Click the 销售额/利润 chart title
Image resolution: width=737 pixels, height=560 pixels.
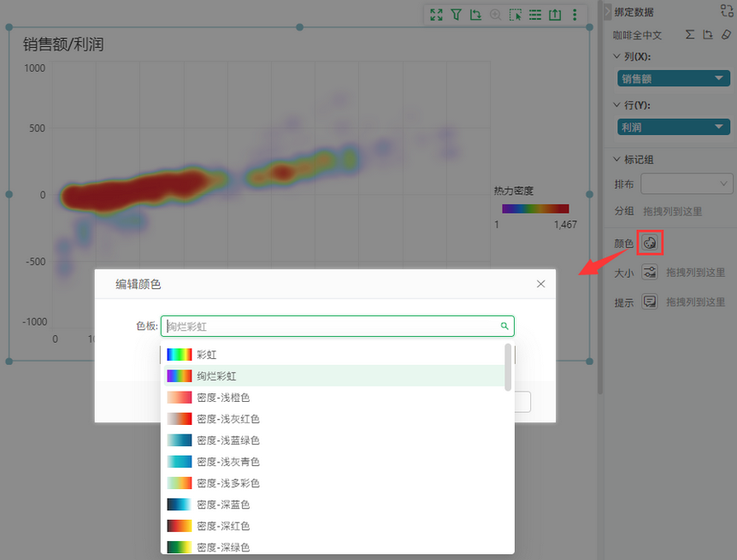[63, 44]
